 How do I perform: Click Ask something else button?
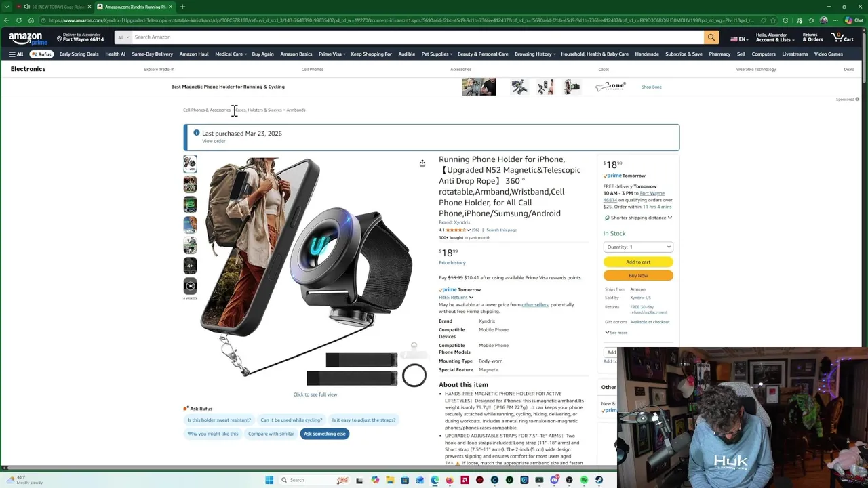(324, 434)
